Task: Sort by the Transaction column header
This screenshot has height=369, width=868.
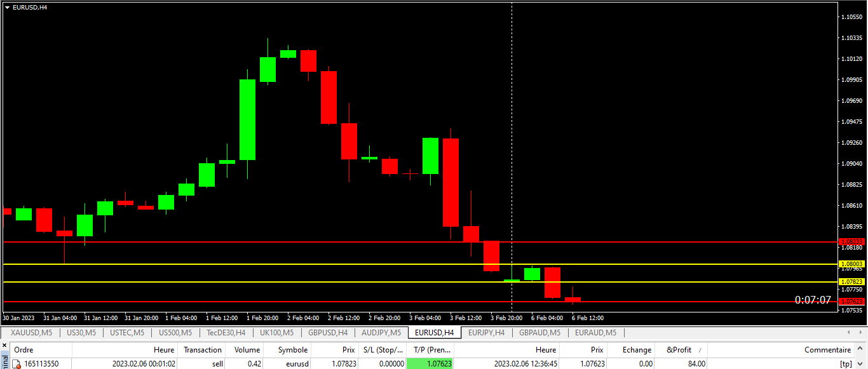Action: tap(201, 350)
